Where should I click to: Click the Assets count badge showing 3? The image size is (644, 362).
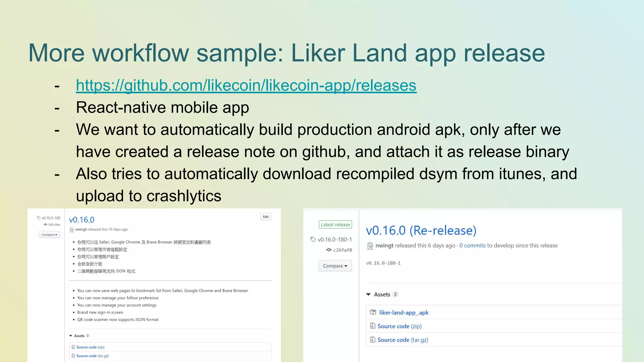pos(395,294)
